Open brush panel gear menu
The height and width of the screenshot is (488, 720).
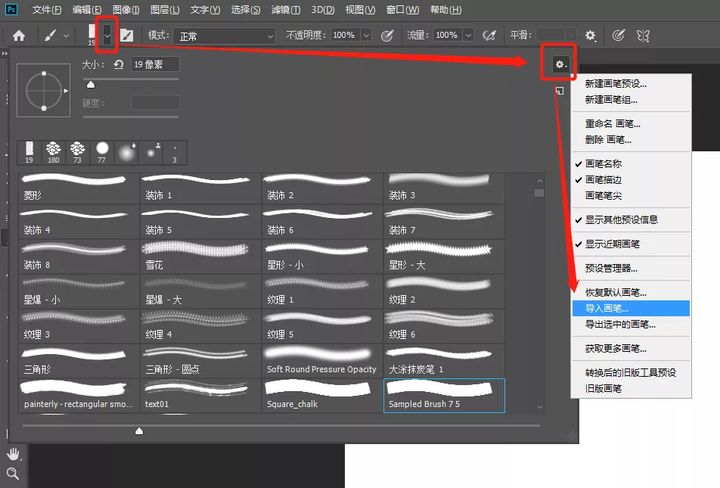[560, 64]
